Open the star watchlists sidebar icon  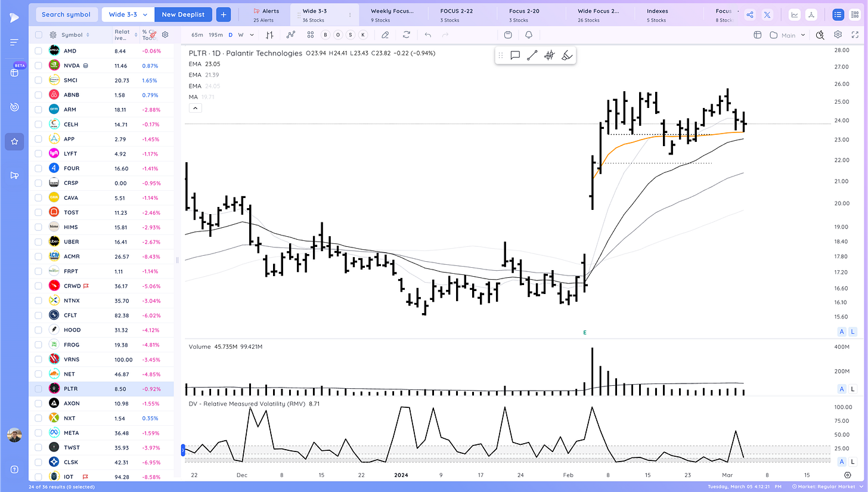[14, 142]
